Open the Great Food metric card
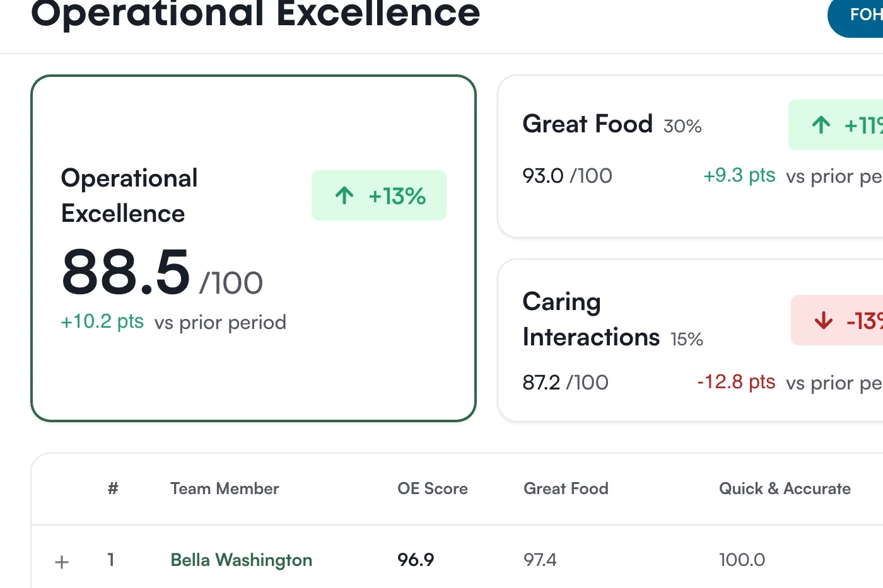The height and width of the screenshot is (588, 883). click(691, 156)
